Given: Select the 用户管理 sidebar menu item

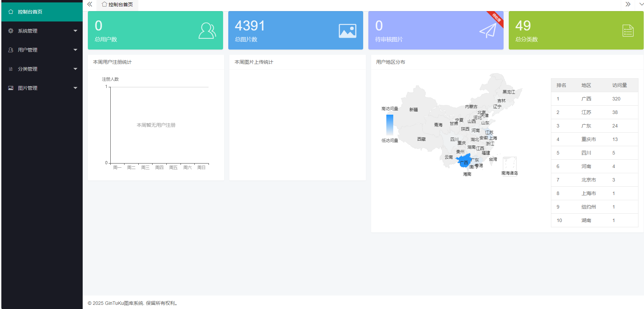Looking at the screenshot, I should (42, 50).
